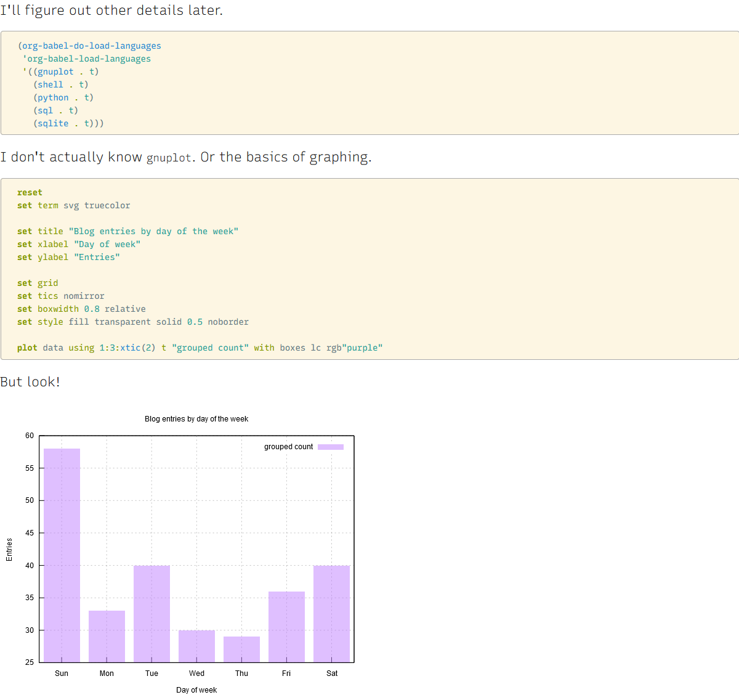Click the "(sqlite . t)))" code line
Screen dimensions: 739x700
(68, 123)
